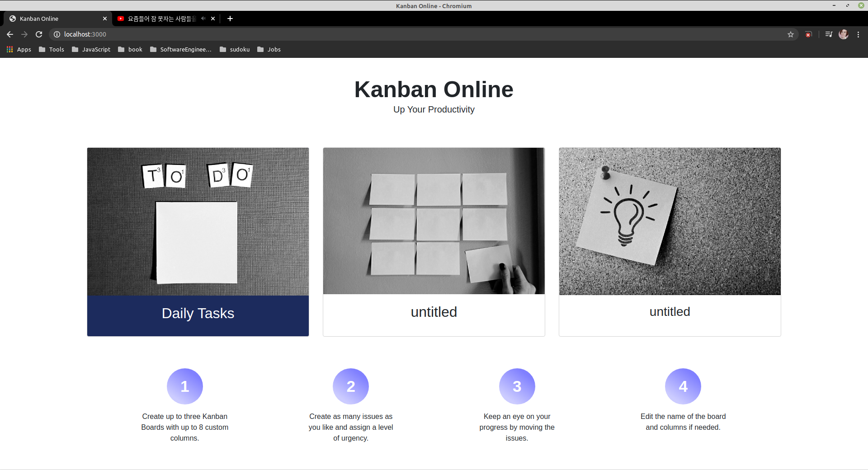Close the Chromium window

click(861, 5)
